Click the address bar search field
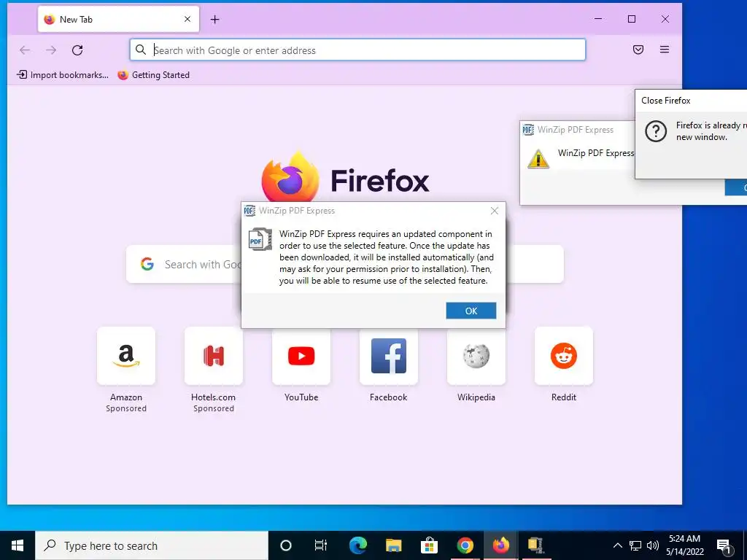 357,50
